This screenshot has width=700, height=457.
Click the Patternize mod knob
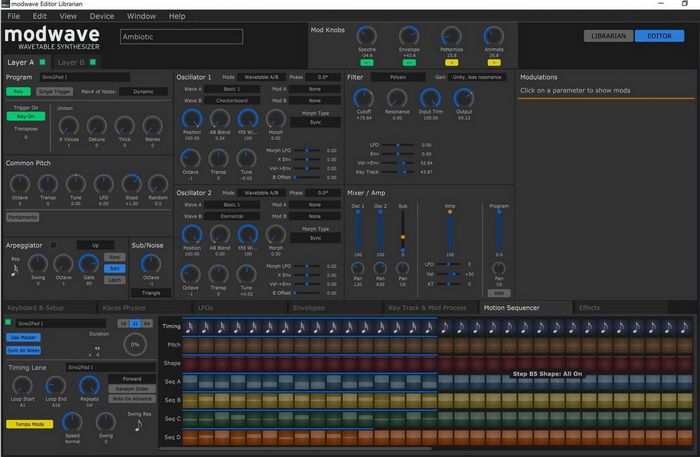point(451,36)
